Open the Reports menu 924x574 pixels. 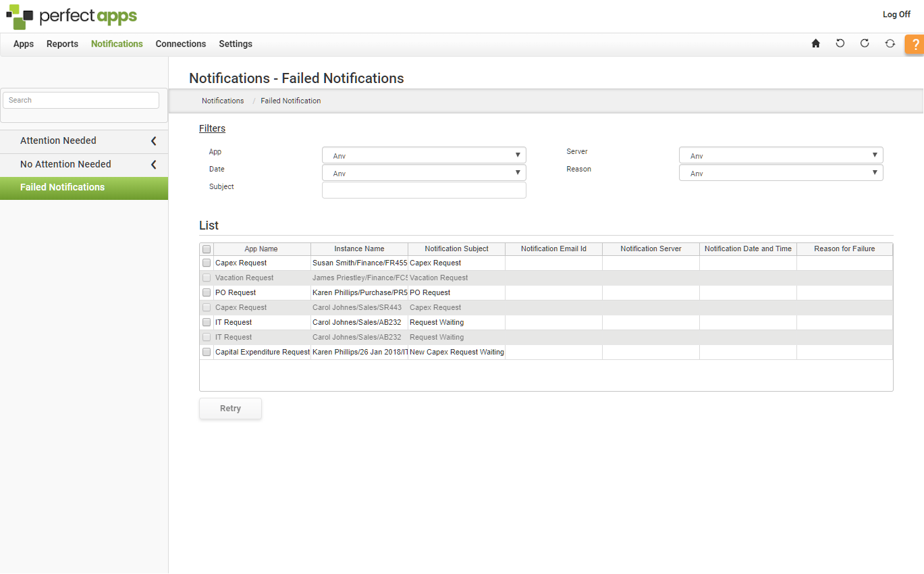(62, 44)
